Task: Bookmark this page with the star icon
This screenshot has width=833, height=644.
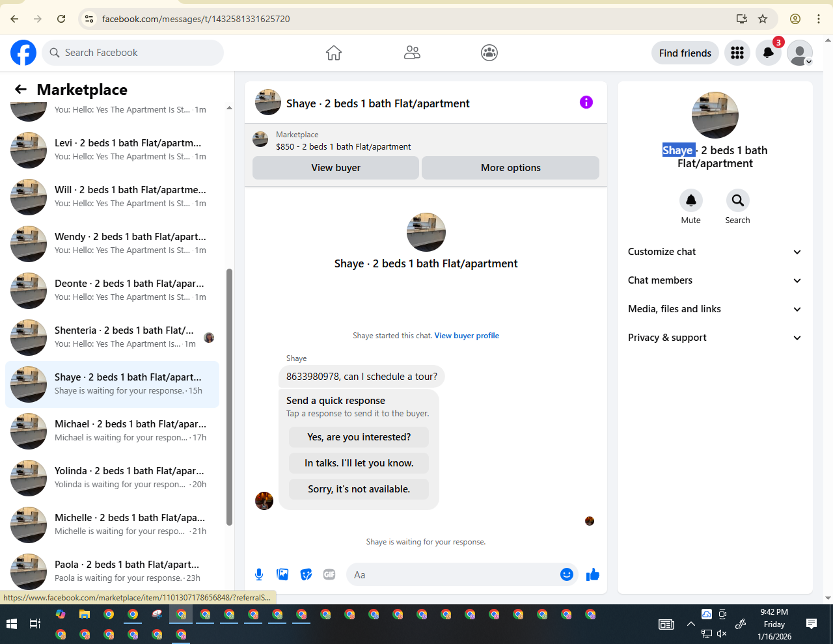Action: [x=763, y=19]
